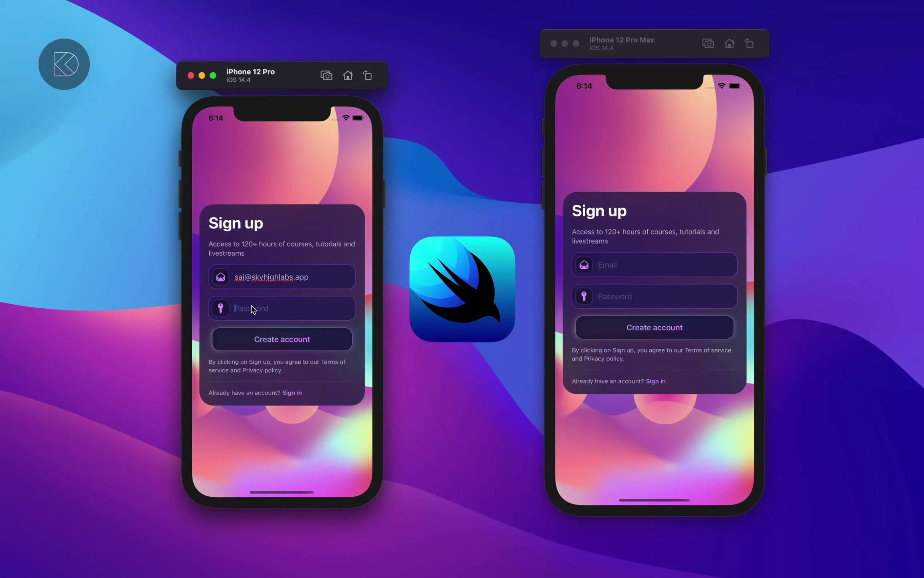This screenshot has height=578, width=924.
Task: Click the email icon inside the email field on left phone
Action: (221, 277)
